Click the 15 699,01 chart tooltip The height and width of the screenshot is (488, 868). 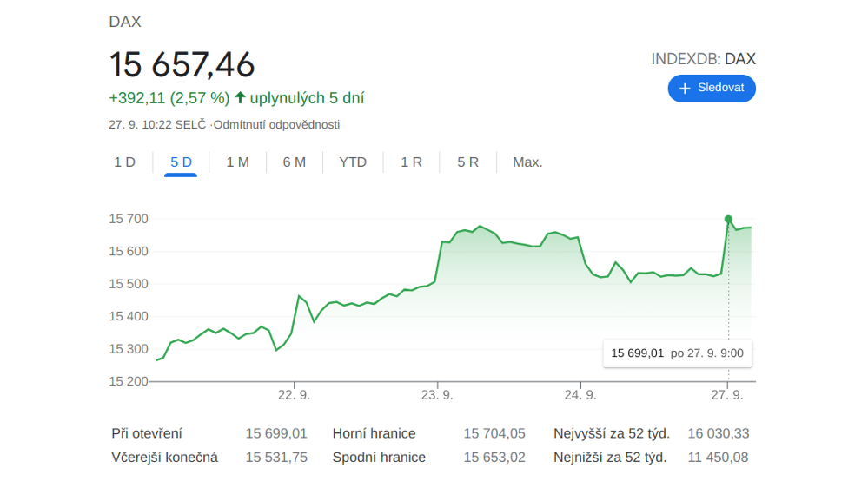(677, 353)
